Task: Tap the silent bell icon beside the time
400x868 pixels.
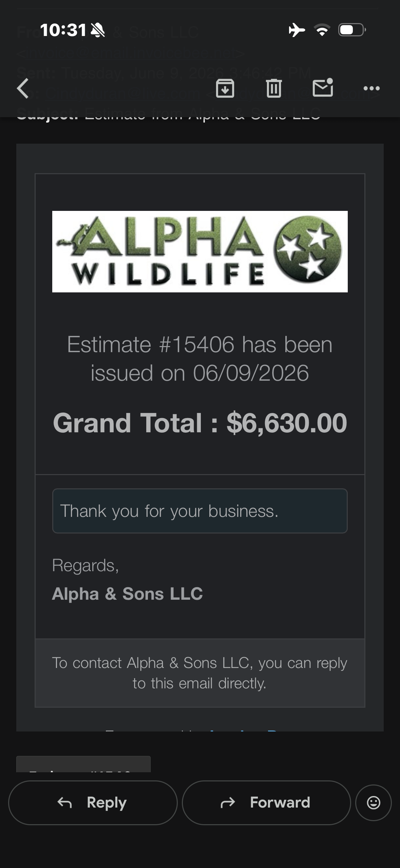Action: point(98,30)
